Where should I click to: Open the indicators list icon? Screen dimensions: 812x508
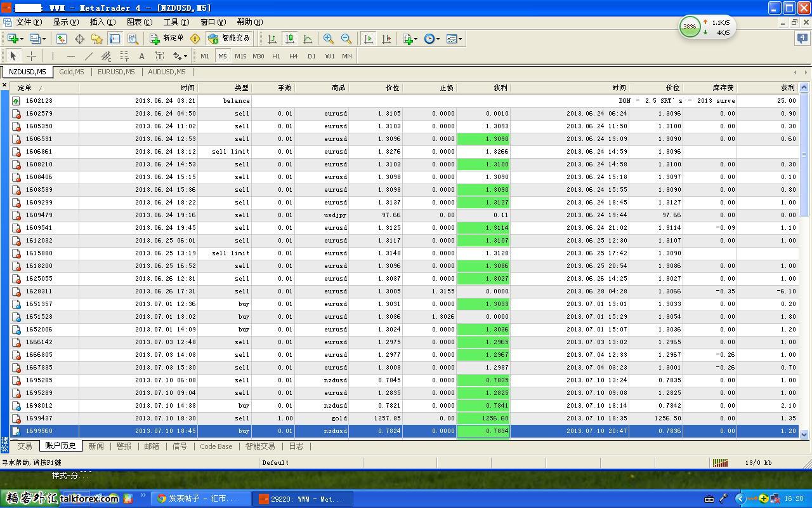[x=408, y=39]
